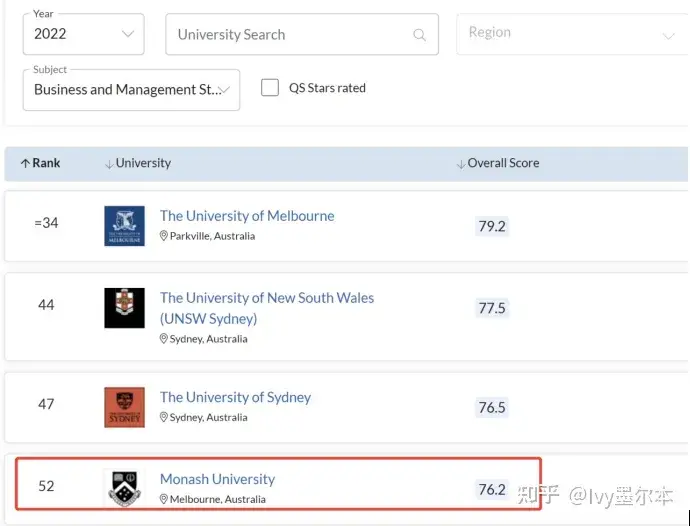Click location pin next to Parkville, Australia

pyautogui.click(x=164, y=236)
